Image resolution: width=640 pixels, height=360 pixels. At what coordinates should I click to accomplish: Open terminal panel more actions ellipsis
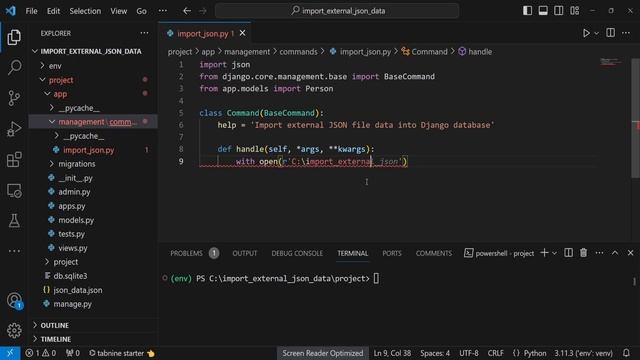coord(599,253)
